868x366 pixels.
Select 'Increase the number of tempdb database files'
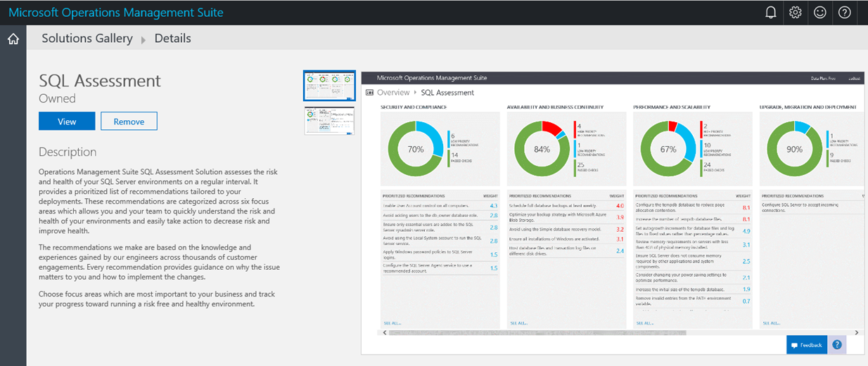(693, 219)
